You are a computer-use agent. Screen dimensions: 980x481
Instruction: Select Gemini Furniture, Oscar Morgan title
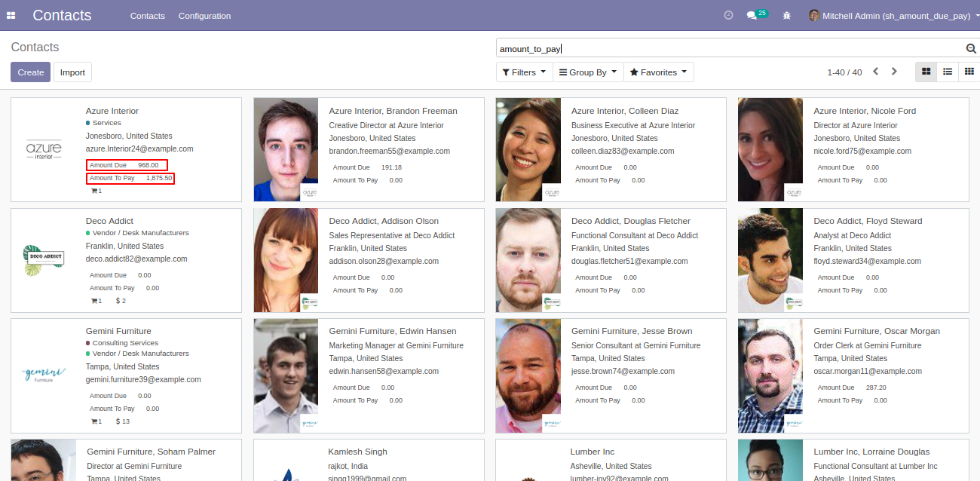click(x=877, y=331)
